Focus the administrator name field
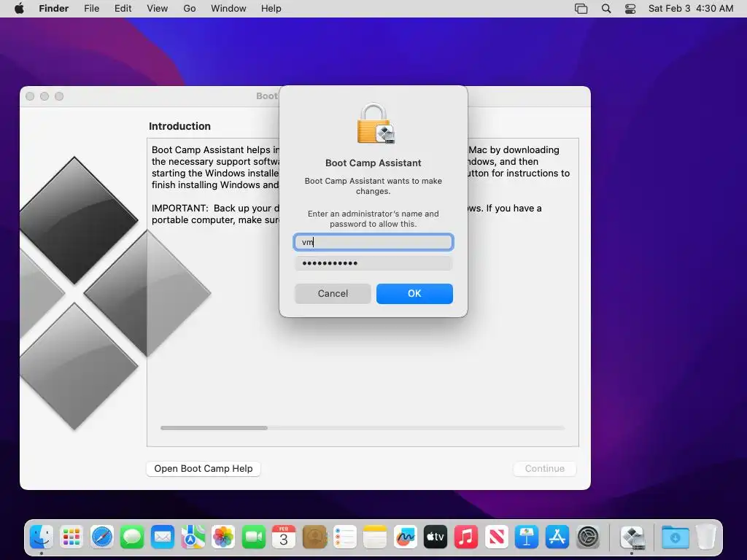 [373, 242]
